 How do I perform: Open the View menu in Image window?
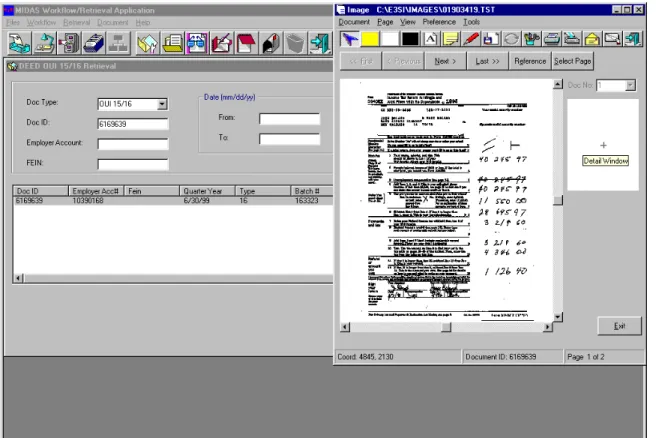tap(407, 22)
